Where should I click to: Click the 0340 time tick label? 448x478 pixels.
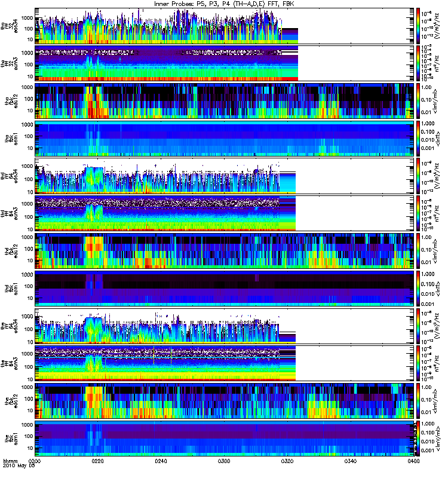351,461
